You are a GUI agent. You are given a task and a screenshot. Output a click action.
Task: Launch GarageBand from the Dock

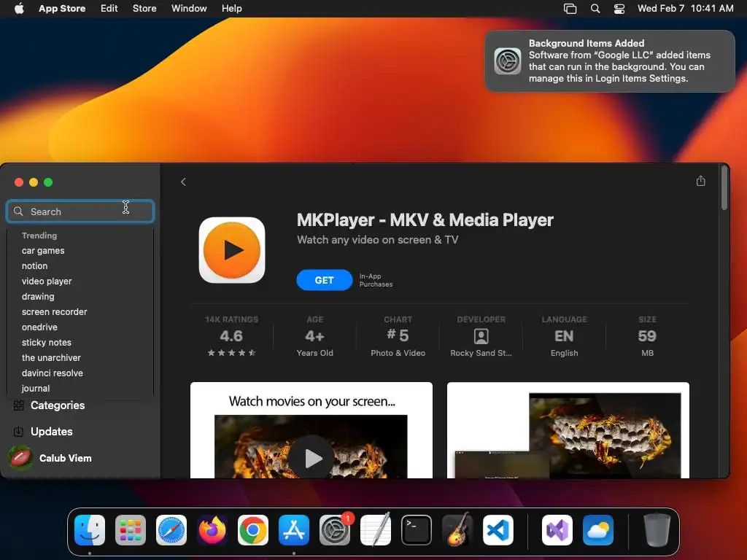457,530
